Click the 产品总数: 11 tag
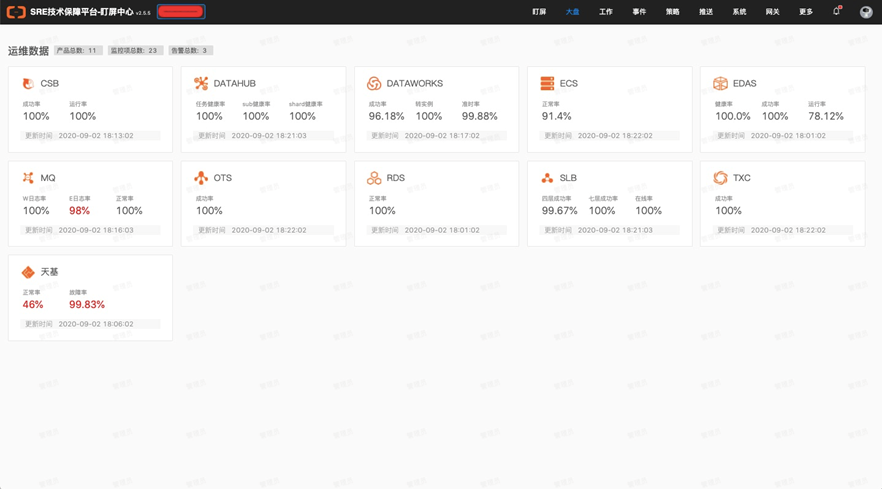 pyautogui.click(x=78, y=50)
